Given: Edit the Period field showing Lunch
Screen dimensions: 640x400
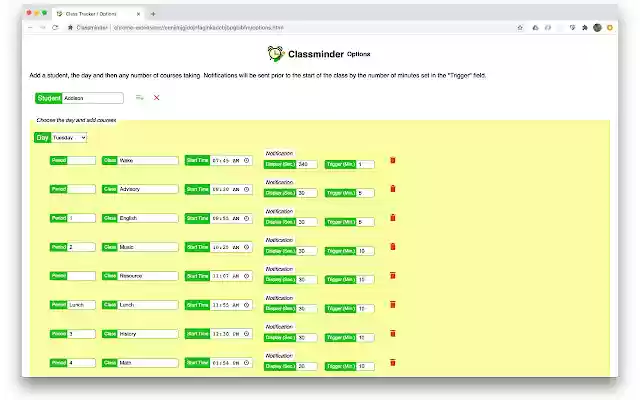Looking at the screenshot, I should click(82, 305).
